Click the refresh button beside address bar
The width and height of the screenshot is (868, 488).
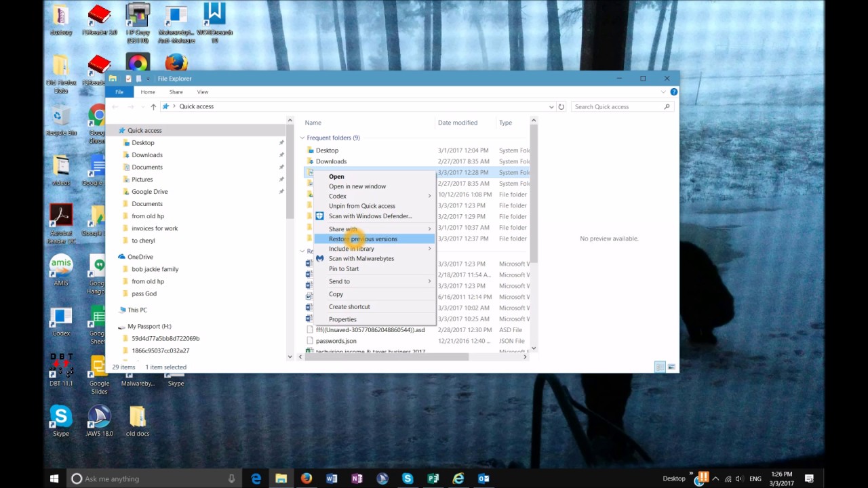pos(561,106)
